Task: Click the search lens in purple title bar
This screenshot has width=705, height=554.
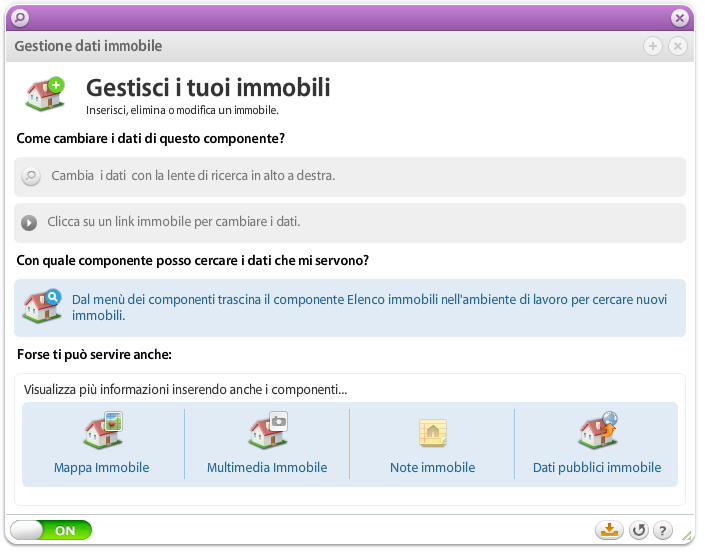Action: click(20, 18)
